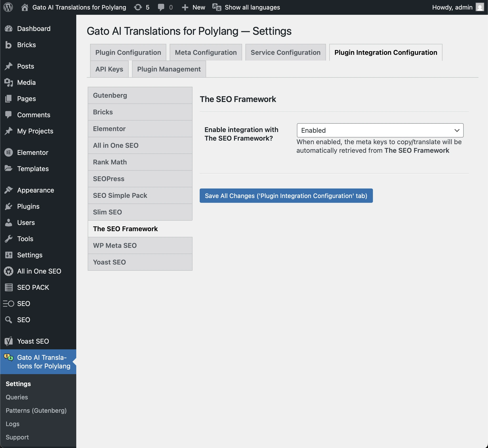Image resolution: width=488 pixels, height=448 pixels.
Task: Open the API Keys tab
Action: click(x=109, y=69)
